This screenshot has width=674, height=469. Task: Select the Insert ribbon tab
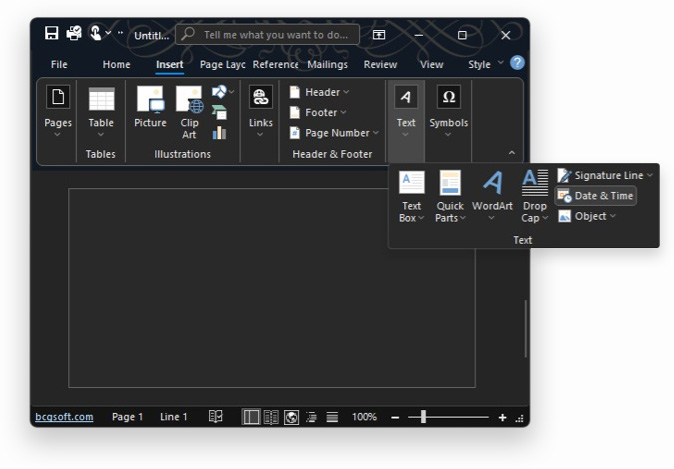[169, 64]
